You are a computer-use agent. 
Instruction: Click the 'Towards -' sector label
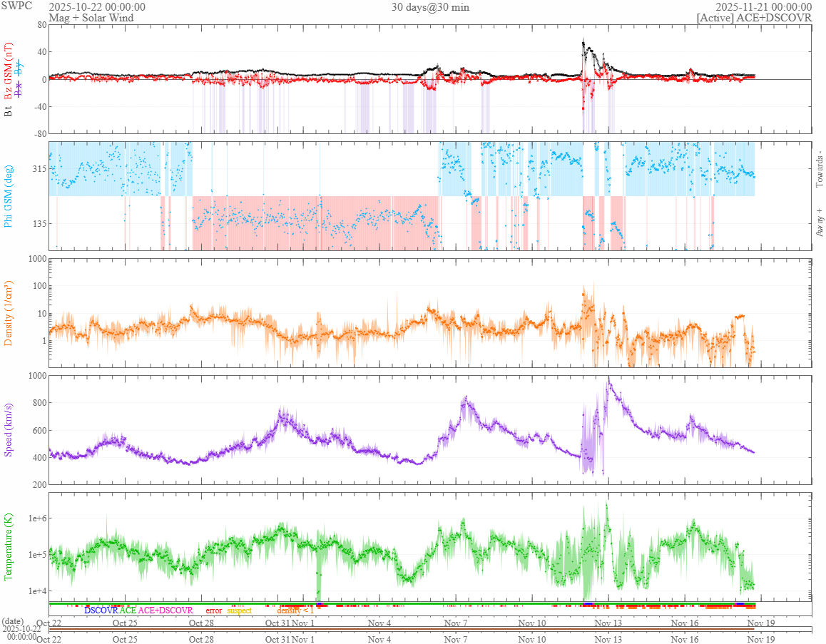819,169
